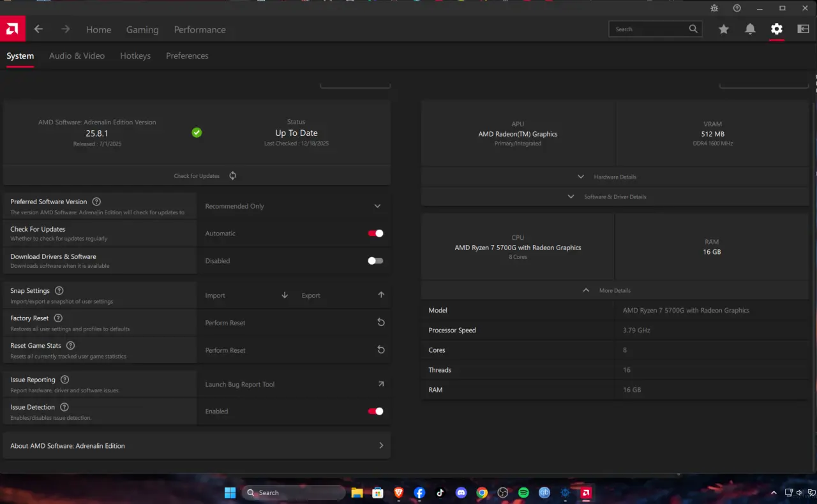Turn off Issue Detection toggle
The width and height of the screenshot is (817, 504).
[375, 411]
